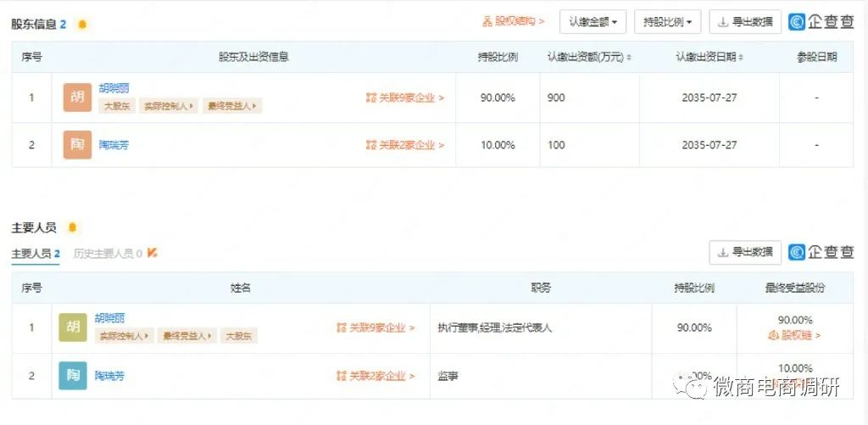Screen dimensions: 868x425
Task: Click the orange icon beside 主要人员 heading
Action: (x=72, y=227)
